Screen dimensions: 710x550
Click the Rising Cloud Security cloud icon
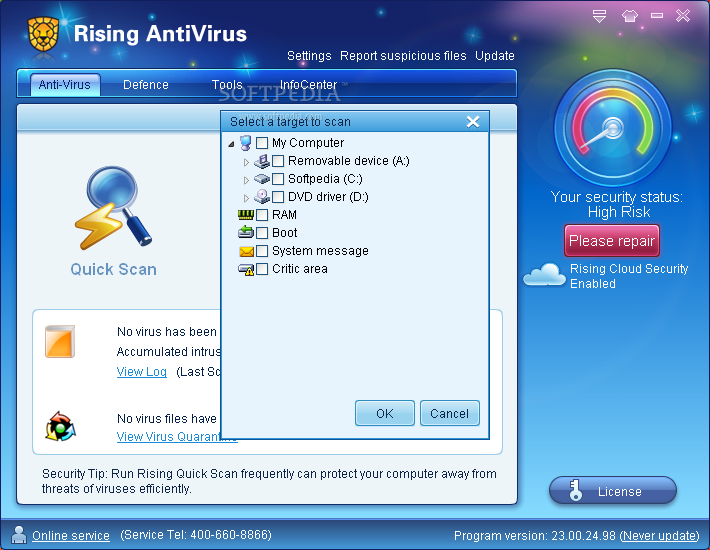click(544, 274)
